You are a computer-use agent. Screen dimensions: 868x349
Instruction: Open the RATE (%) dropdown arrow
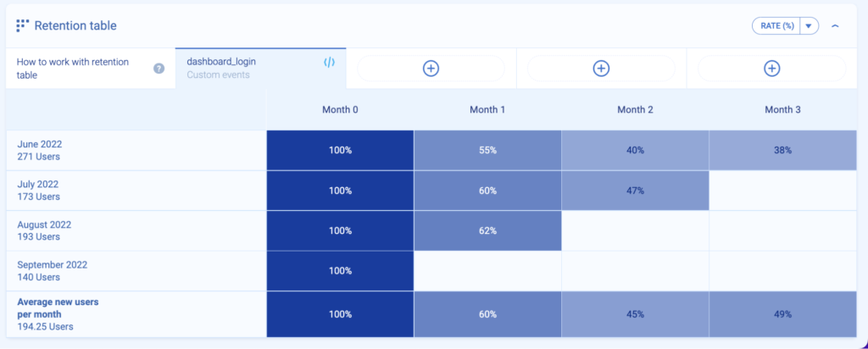810,25
